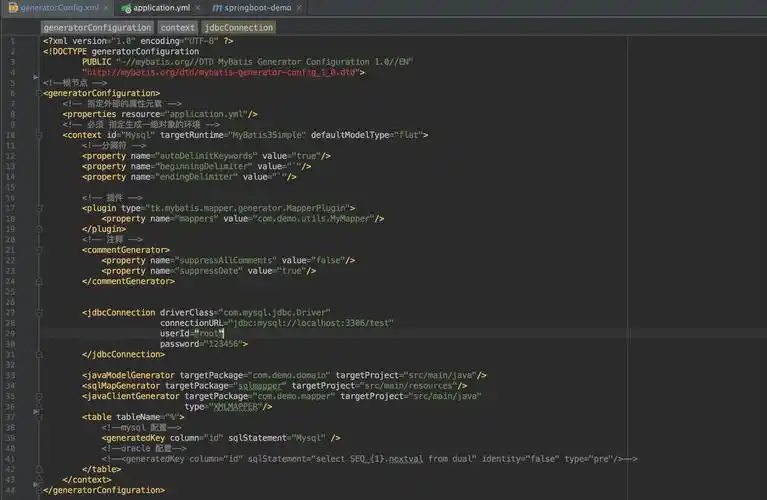Collapse the generatorConfiguration root tag fold
Image resolution: width=767 pixels, height=500 pixels.
click(x=37, y=93)
